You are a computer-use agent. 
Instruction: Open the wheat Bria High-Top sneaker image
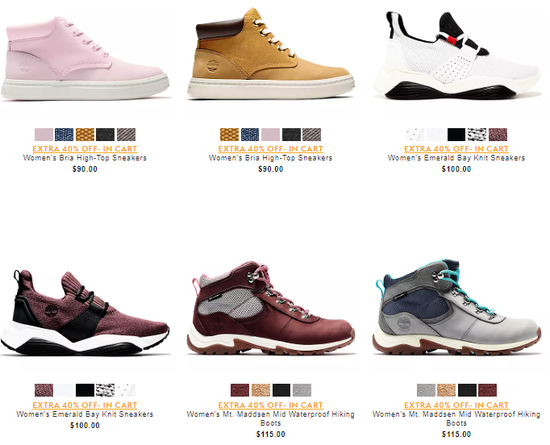(270, 54)
